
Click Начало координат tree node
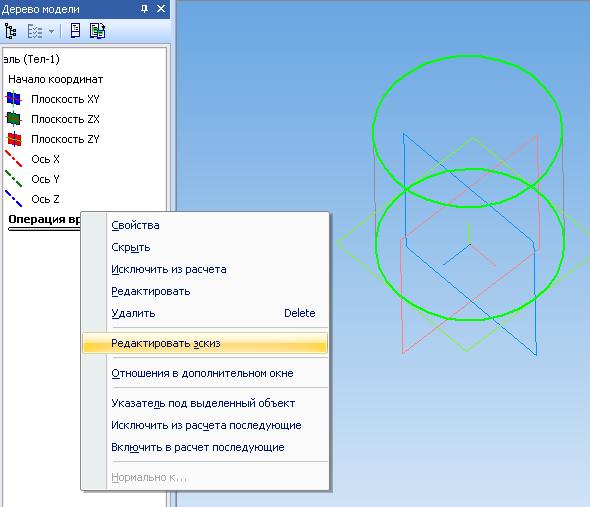(55, 79)
